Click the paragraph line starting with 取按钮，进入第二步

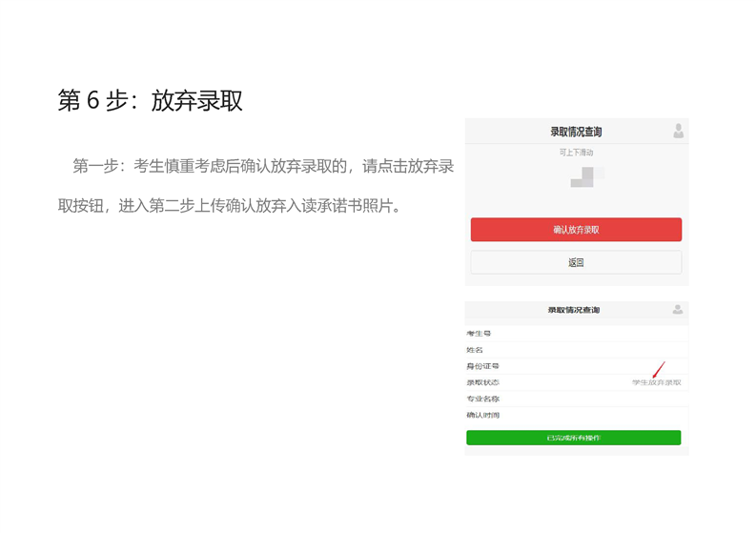[231, 206]
